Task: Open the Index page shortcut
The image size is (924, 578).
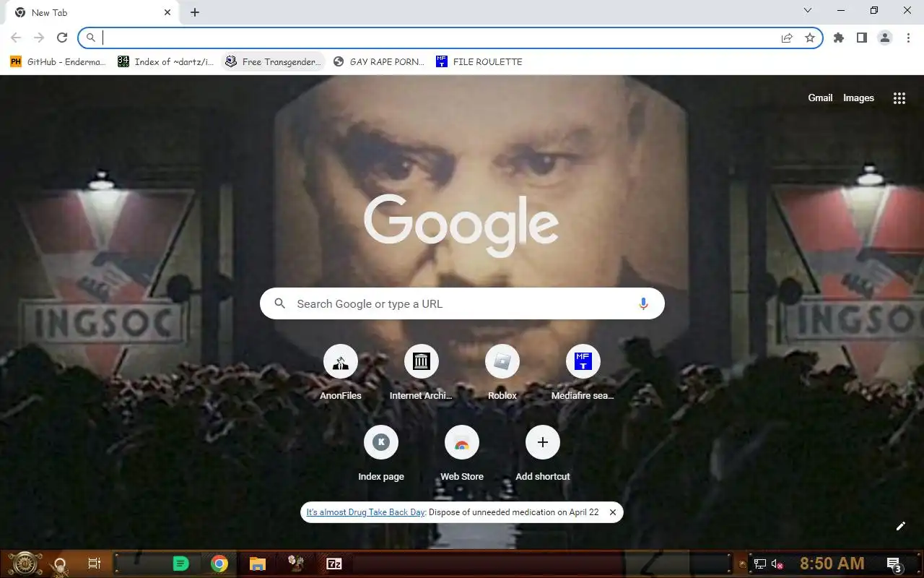Action: point(381,453)
